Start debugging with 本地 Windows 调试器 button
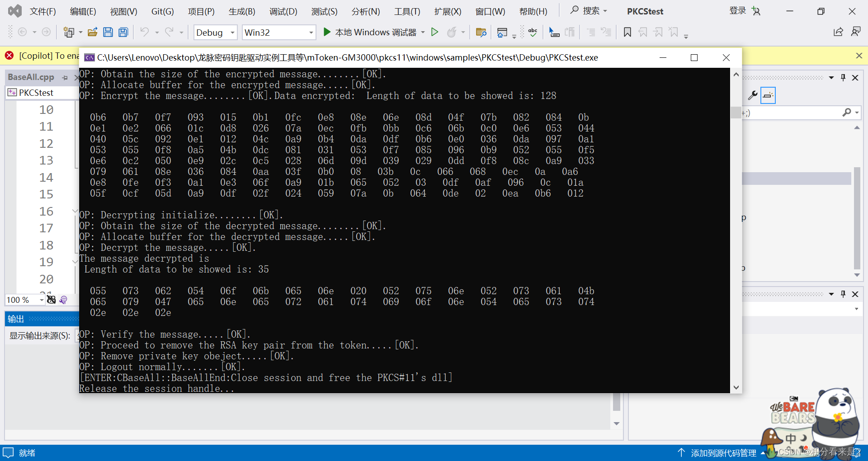This screenshot has width=868, height=461. point(370,32)
